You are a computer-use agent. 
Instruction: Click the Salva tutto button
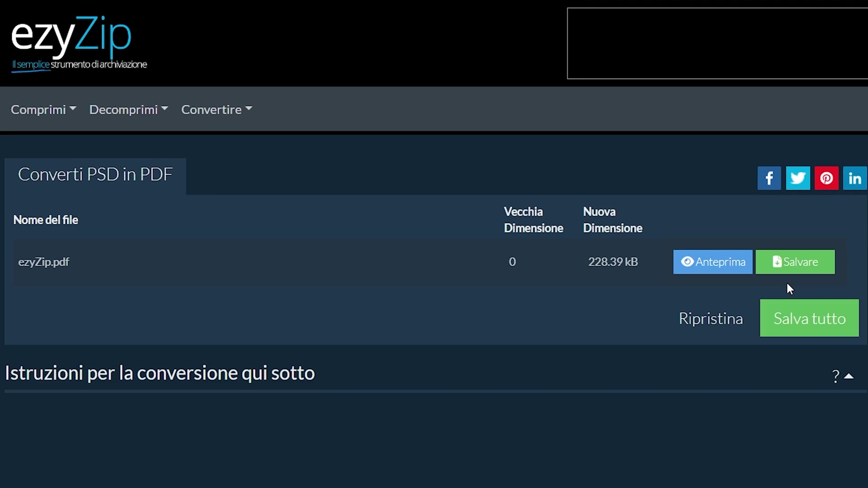point(809,318)
